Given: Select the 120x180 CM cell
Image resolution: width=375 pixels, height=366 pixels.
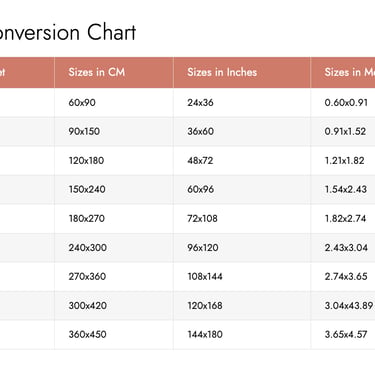Looking at the screenshot, I should (x=114, y=161).
